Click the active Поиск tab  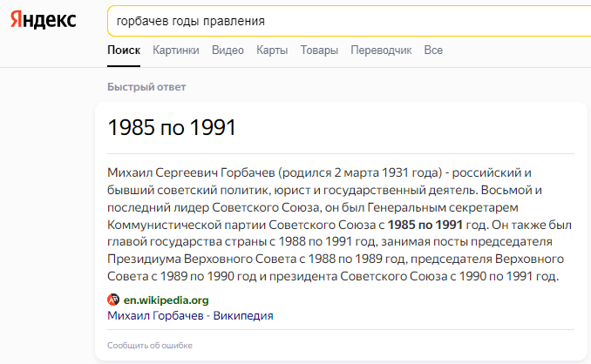coord(124,51)
